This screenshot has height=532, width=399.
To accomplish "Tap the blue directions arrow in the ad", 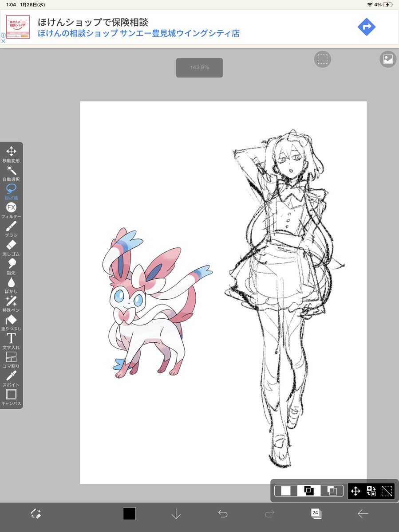I will [x=367, y=27].
